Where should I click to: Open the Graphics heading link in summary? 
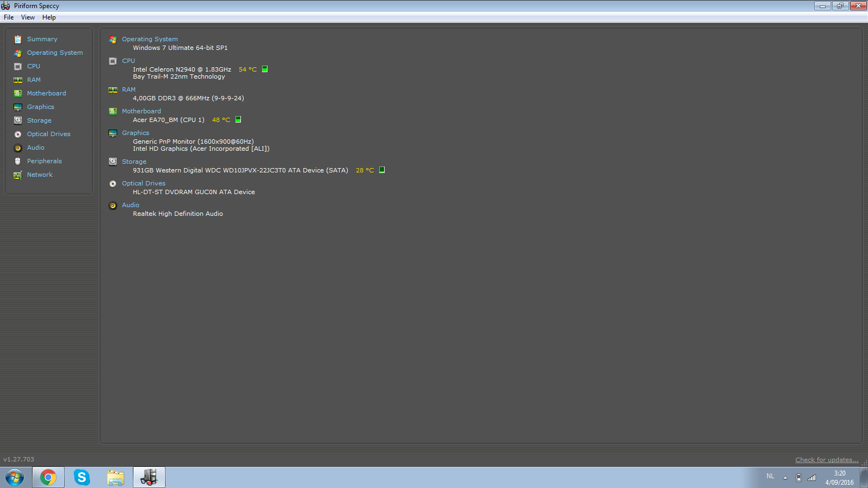pos(136,133)
